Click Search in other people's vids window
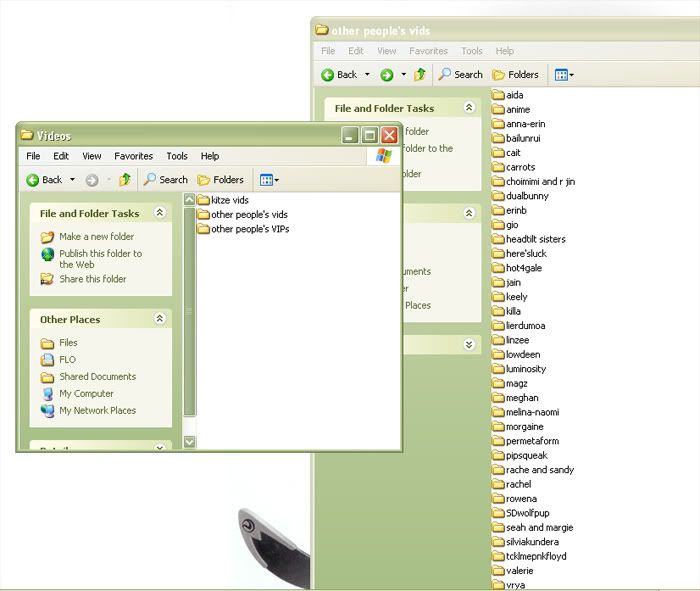Viewport: 700px width, 591px height. pyautogui.click(x=460, y=75)
